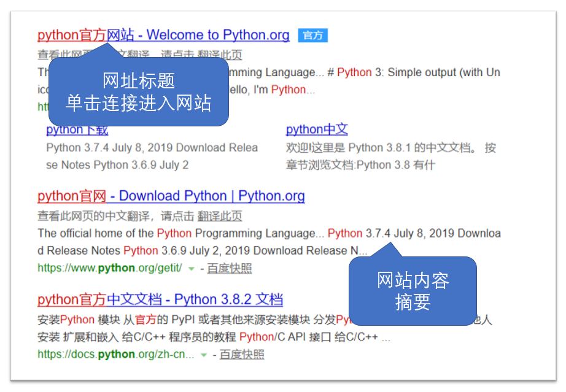
Task: Open the python下载 sub-link
Action: click(x=77, y=130)
